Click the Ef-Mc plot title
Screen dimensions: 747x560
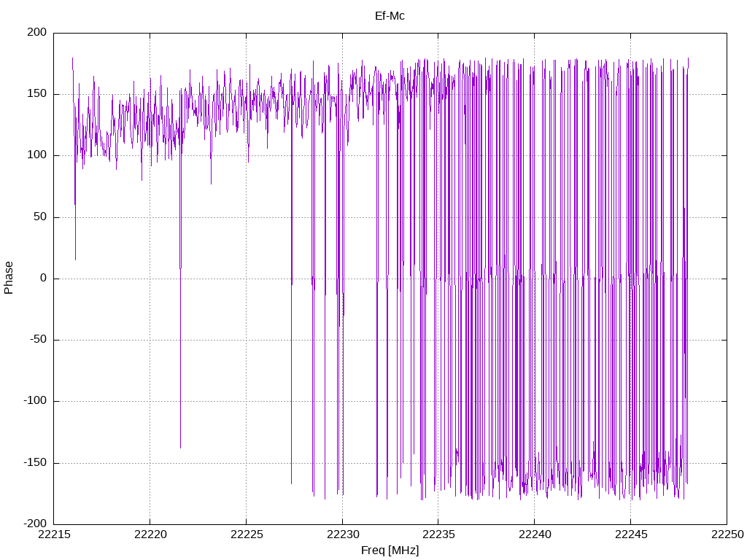(x=390, y=16)
